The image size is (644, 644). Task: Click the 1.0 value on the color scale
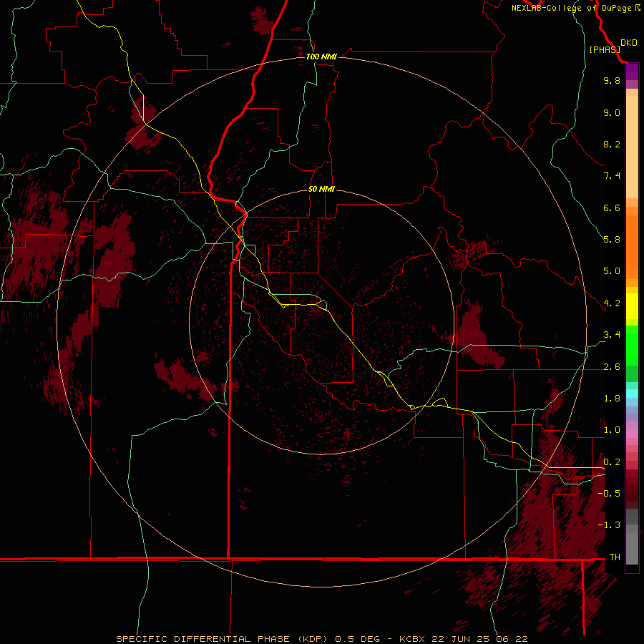(612, 430)
